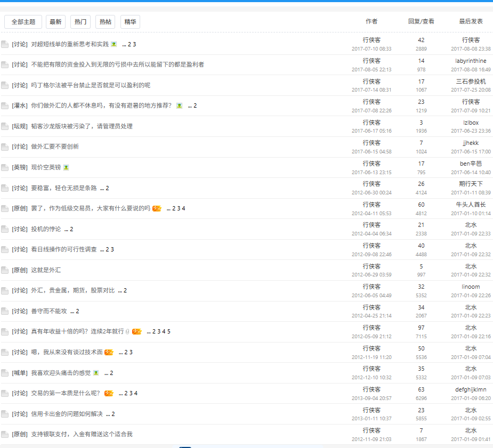Click thread icon for 信用卡出金的问题如何解决
The width and height of the screenshot is (493, 448).
point(5,414)
